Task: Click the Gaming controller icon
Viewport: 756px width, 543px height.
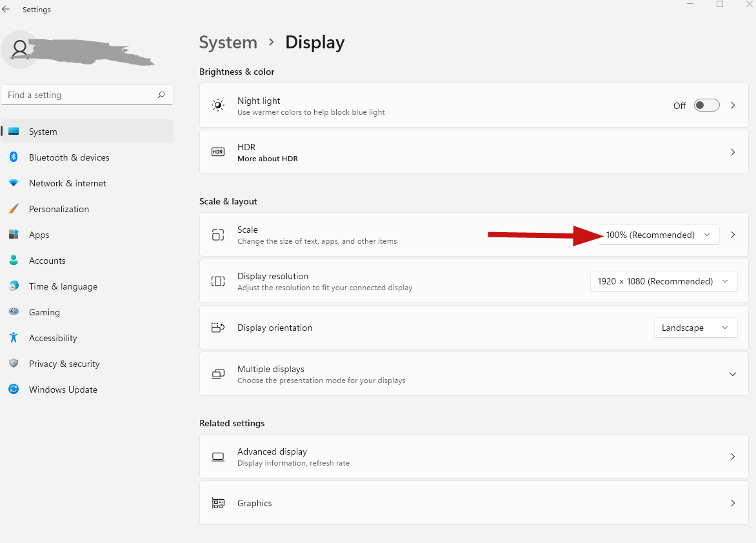Action: (x=14, y=312)
